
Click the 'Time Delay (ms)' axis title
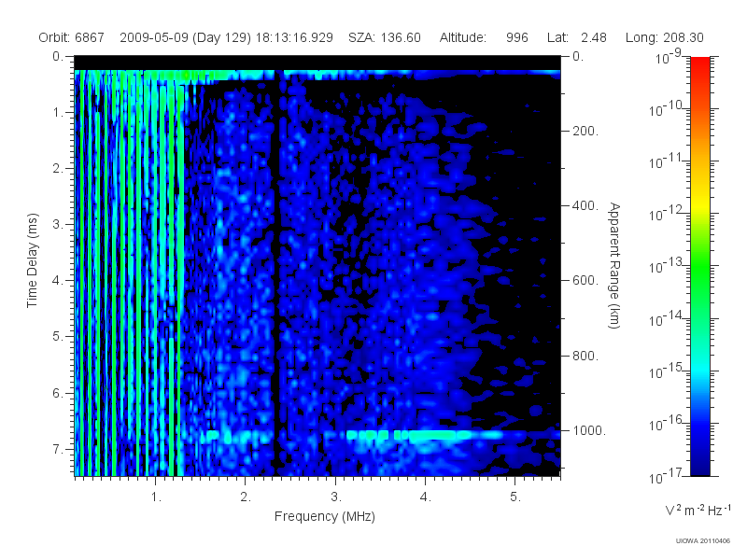[x=32, y=260]
